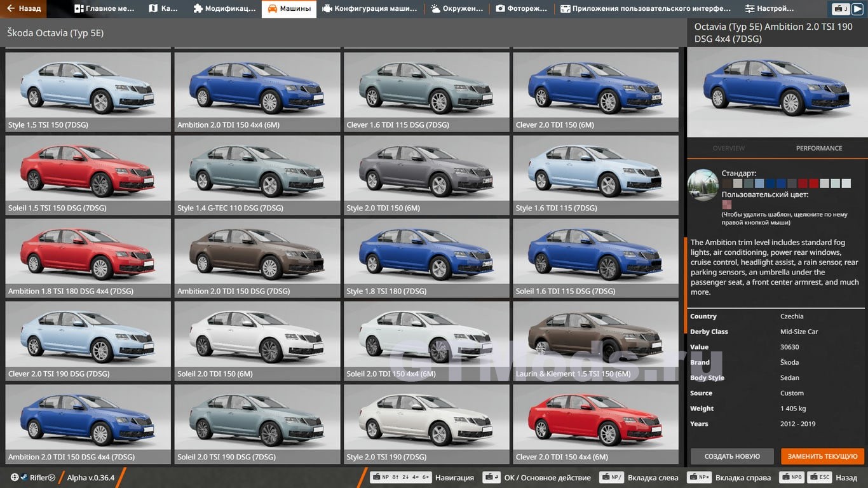Select Style 1.4 G-TEC 110 DSG car
This screenshot has height=488, width=868.
257,175
